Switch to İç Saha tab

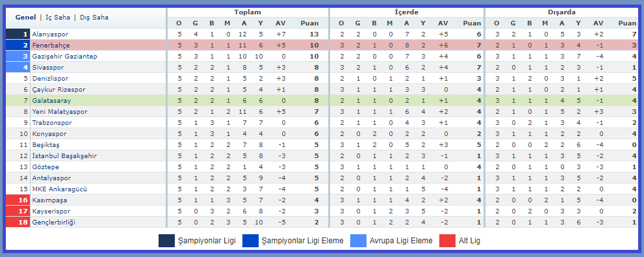[57, 18]
